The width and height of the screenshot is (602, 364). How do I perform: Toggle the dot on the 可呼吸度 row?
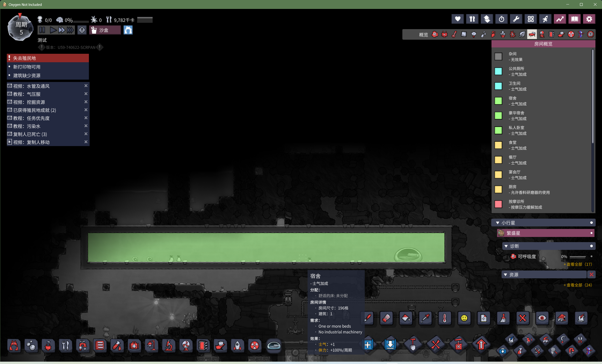click(x=591, y=256)
